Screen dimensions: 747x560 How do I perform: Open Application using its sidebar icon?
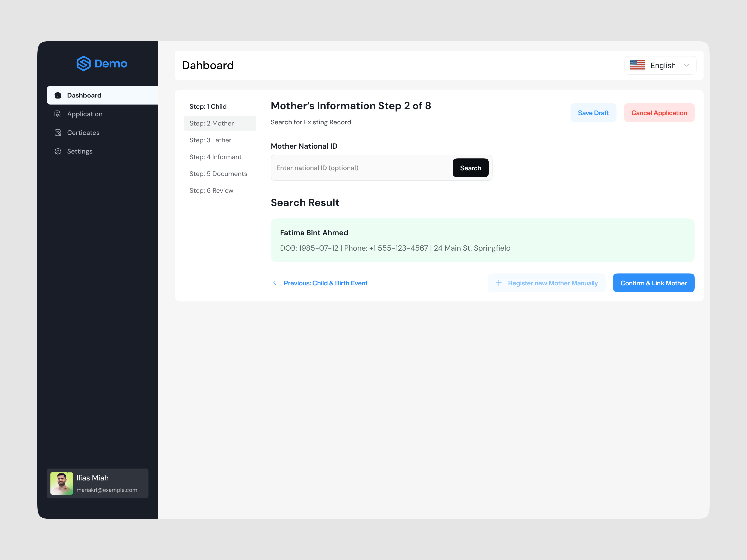(x=58, y=114)
